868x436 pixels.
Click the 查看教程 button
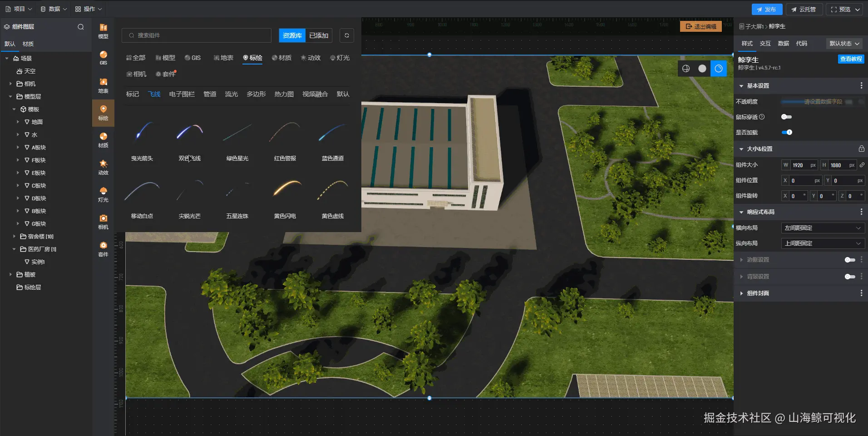coord(851,59)
